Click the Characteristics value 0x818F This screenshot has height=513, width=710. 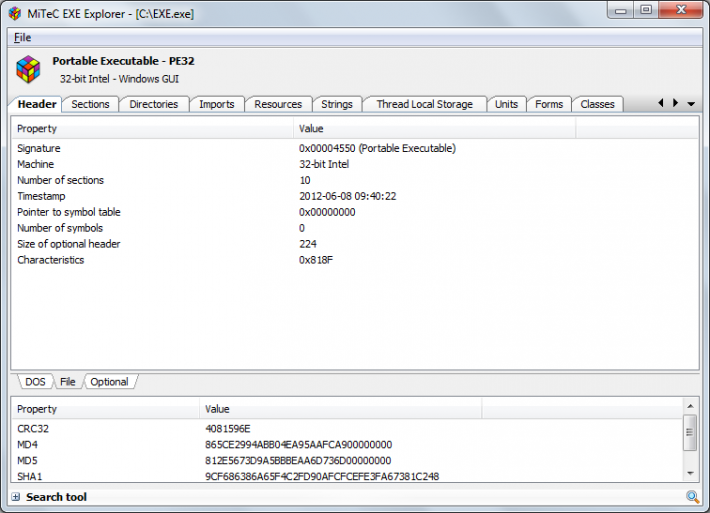pyautogui.click(x=316, y=260)
